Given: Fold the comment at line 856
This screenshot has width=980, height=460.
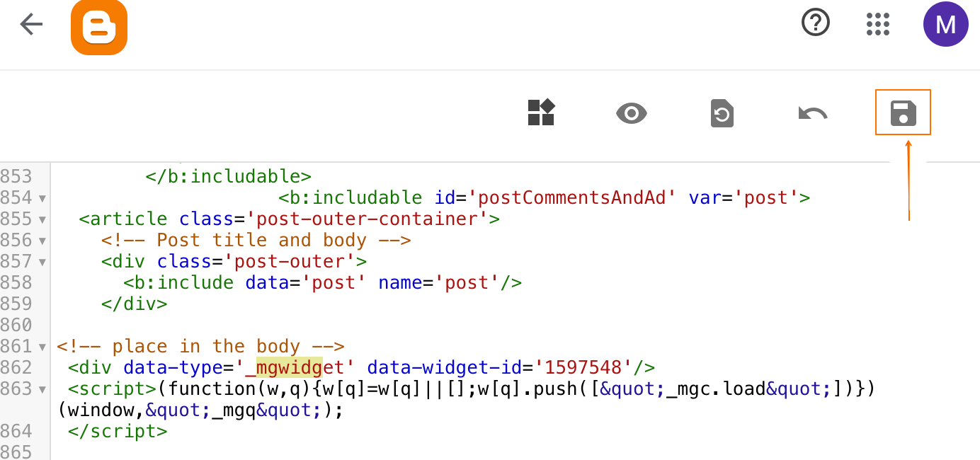Looking at the screenshot, I should [x=43, y=241].
